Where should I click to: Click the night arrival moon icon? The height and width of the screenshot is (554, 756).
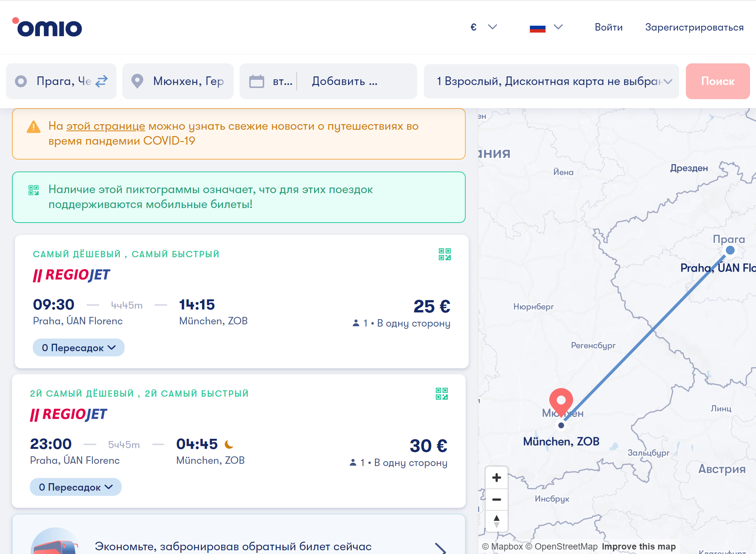coord(229,444)
